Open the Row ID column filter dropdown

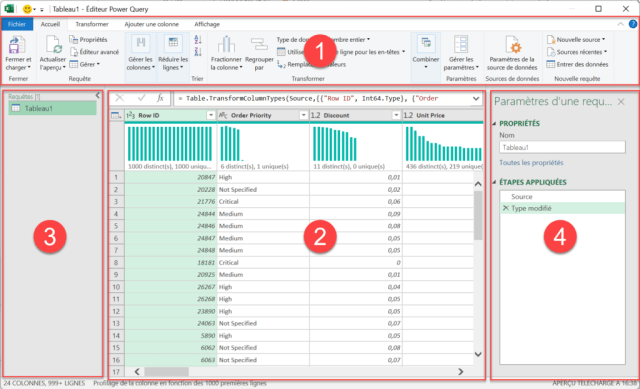211,116
